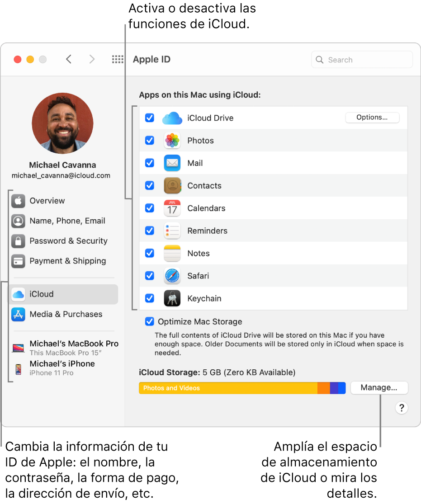Select Michael's MacBook Pro device
Screen dimensions: 421x504
click(x=65, y=348)
